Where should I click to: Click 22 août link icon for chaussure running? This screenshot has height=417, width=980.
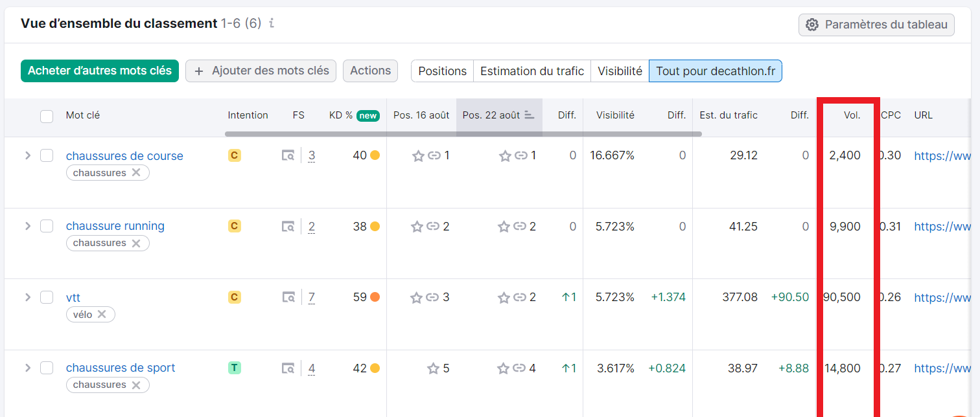[520, 226]
